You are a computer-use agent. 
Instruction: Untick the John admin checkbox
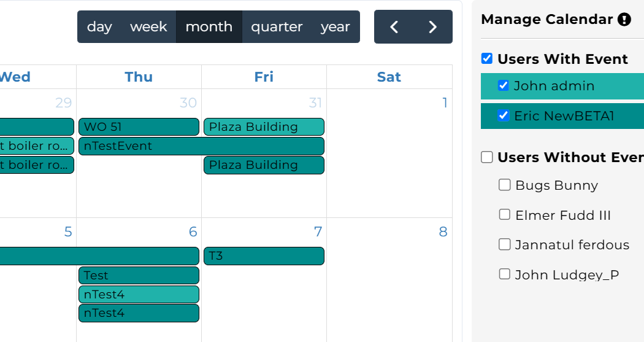pos(503,85)
